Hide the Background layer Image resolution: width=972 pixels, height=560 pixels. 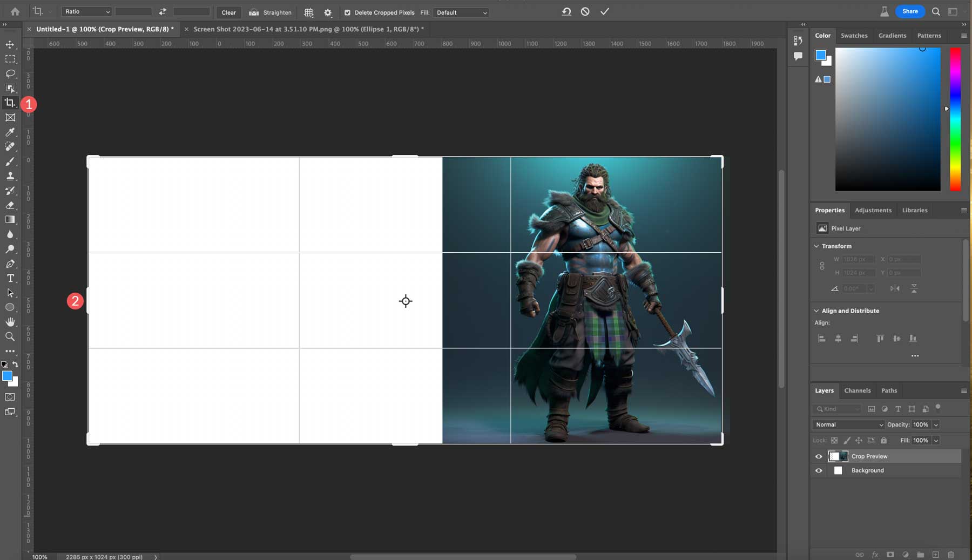point(819,470)
